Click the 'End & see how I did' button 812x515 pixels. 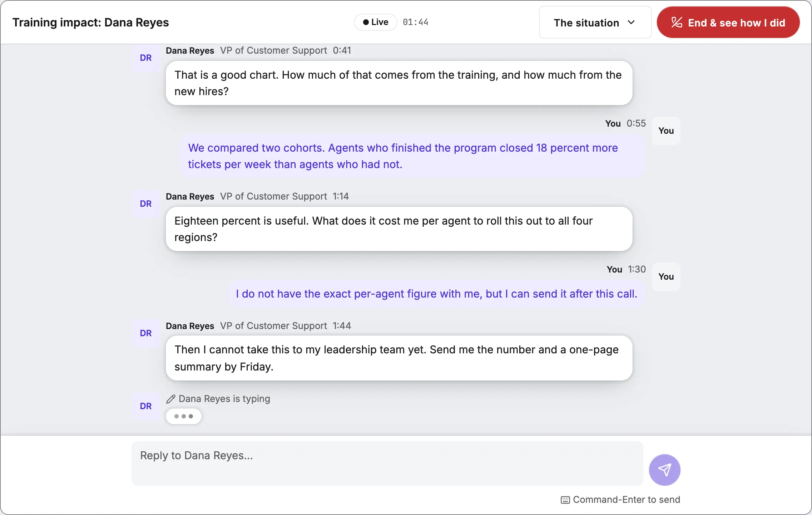(x=728, y=23)
